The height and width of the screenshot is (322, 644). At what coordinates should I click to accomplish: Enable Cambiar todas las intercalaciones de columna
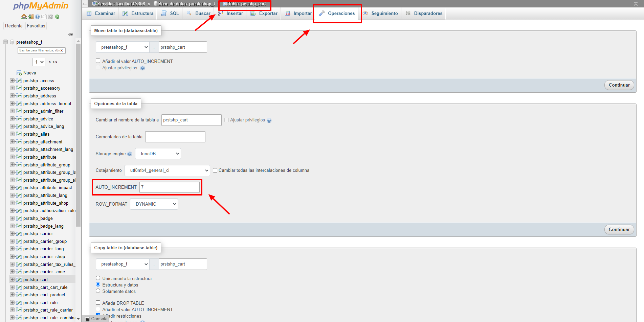click(x=215, y=170)
